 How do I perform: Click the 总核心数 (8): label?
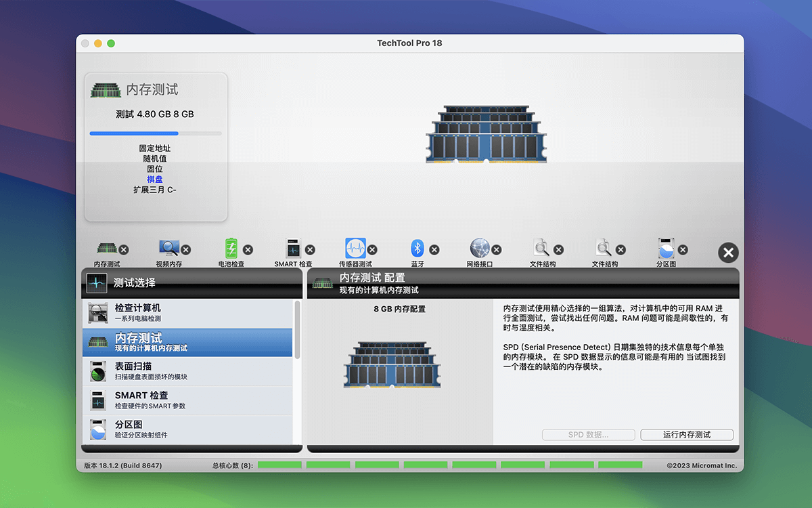[233, 466]
